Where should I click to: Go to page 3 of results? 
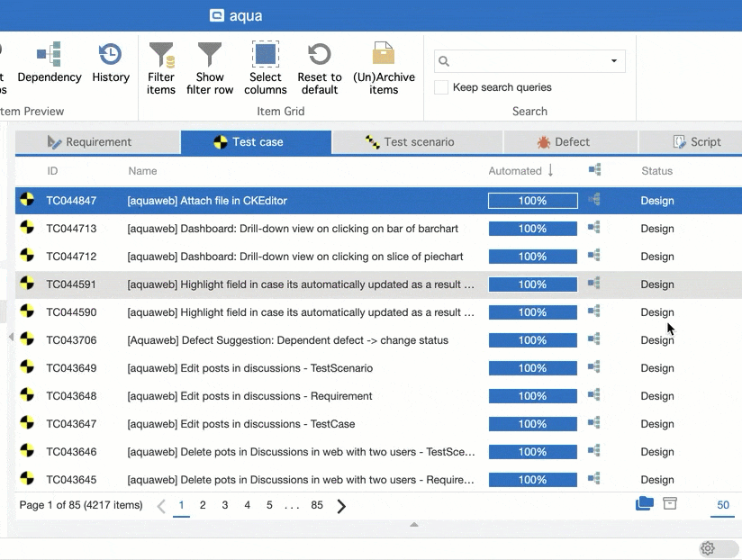[x=225, y=506]
